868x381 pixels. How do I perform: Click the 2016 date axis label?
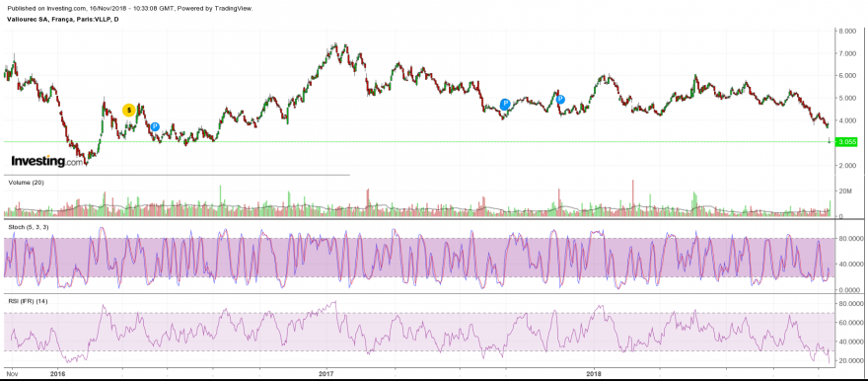(x=58, y=374)
